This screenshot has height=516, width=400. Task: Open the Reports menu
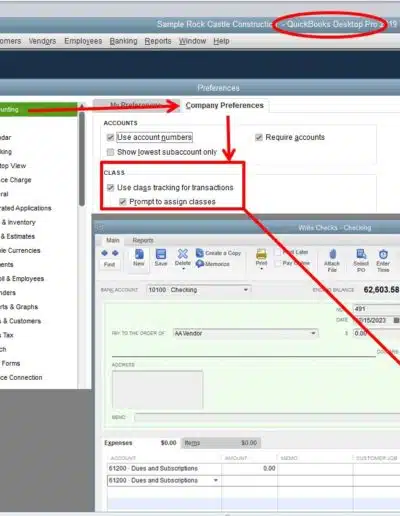tap(158, 41)
